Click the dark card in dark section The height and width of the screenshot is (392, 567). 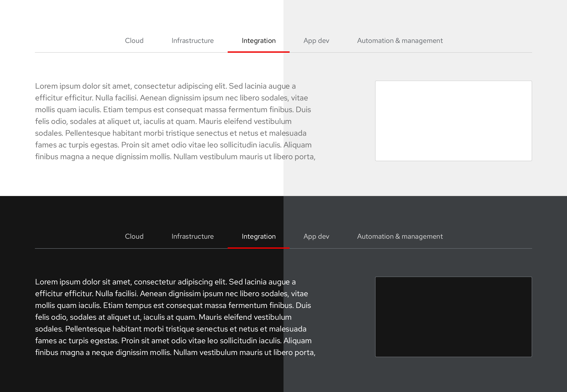coord(453,317)
